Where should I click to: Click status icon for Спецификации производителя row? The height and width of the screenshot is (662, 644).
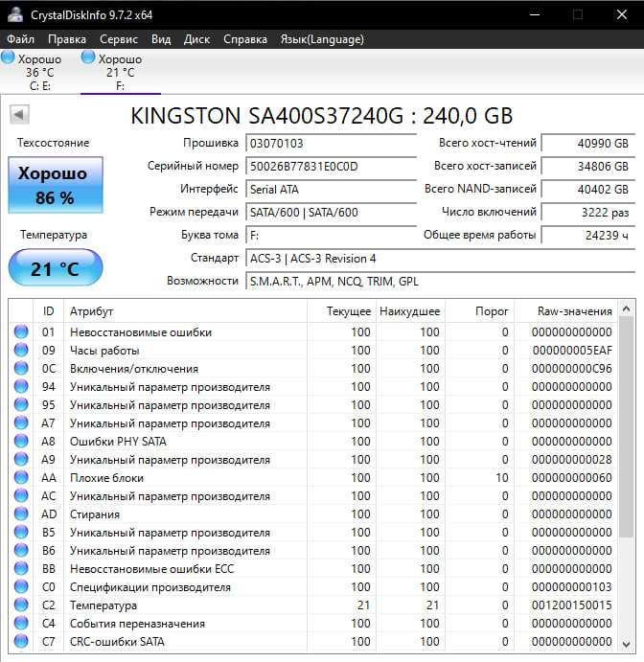pos(21,586)
